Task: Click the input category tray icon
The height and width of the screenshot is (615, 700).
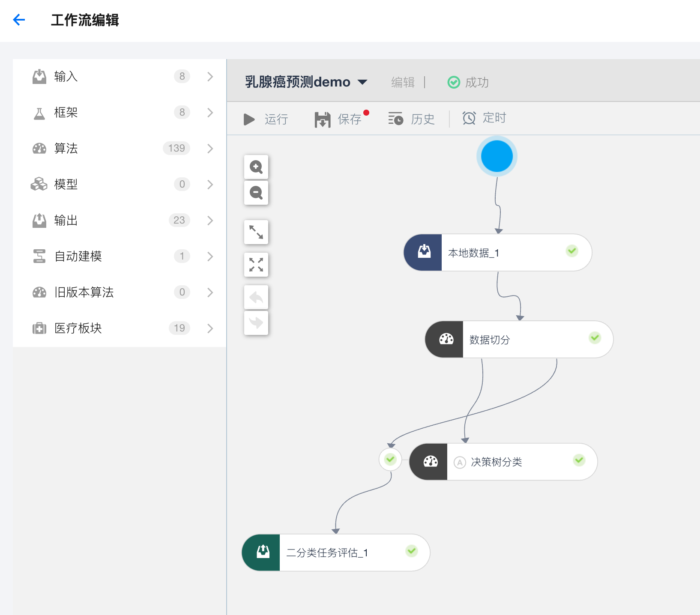Action: 39,77
